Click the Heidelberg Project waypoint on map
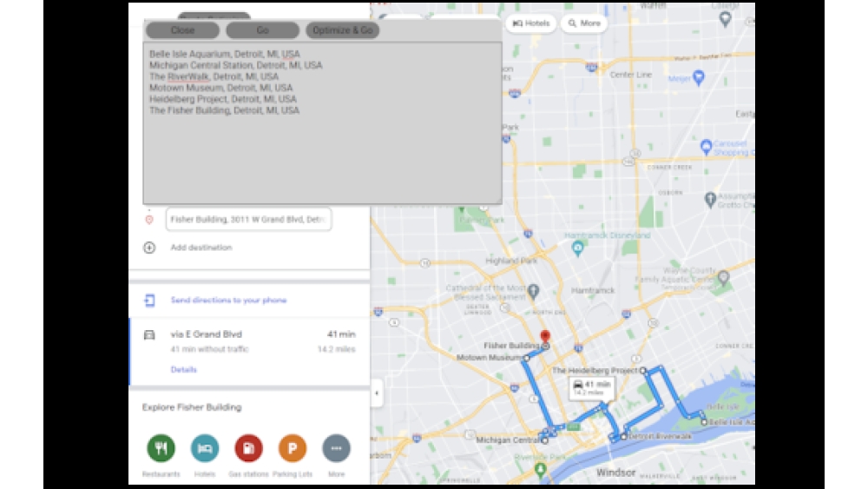Image resolution: width=868 pixels, height=489 pixels. [642, 370]
